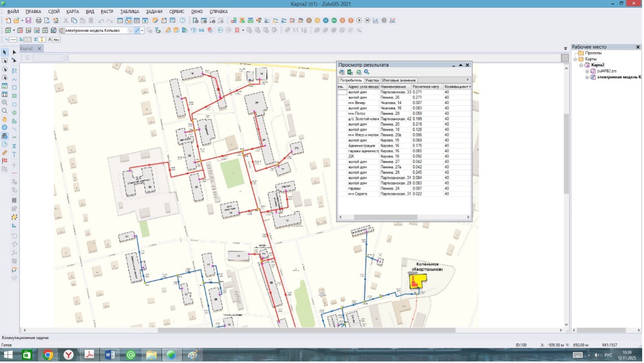This screenshot has height=363, width=644.
Task: Click the Save diskette icon
Action: (28, 21)
